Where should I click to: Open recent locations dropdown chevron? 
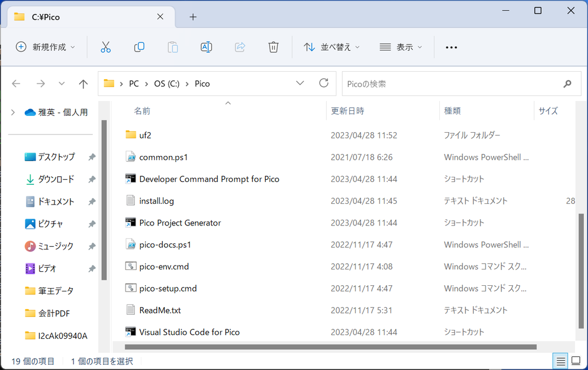(62, 84)
